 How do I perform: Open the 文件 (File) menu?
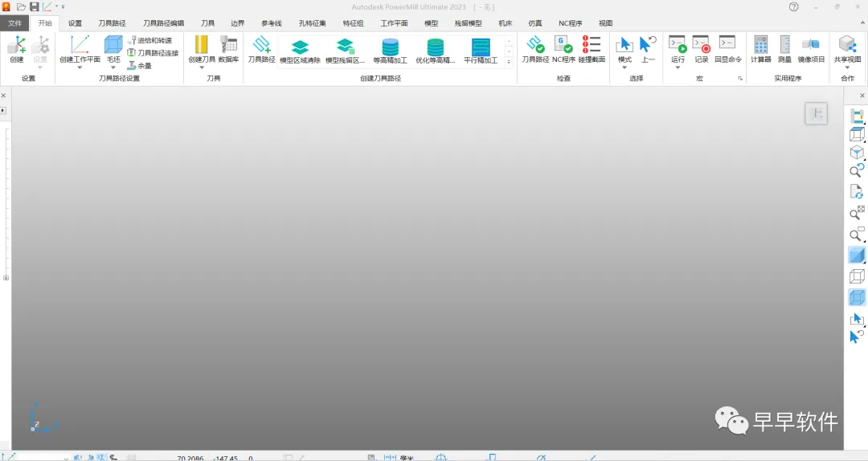point(15,23)
